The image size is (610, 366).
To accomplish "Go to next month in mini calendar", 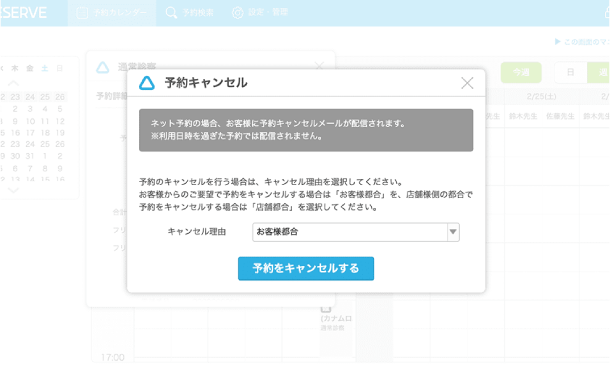I will pyautogui.click(x=13, y=190).
